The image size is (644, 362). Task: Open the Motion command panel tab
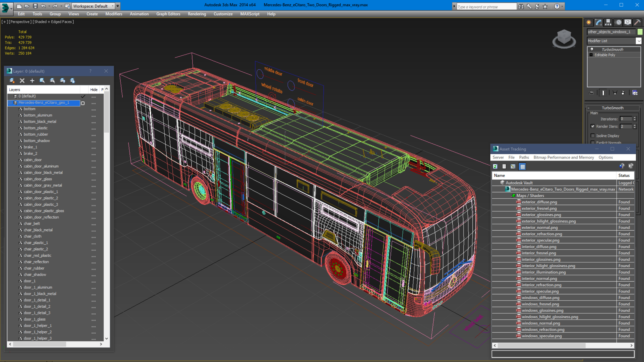tap(618, 23)
